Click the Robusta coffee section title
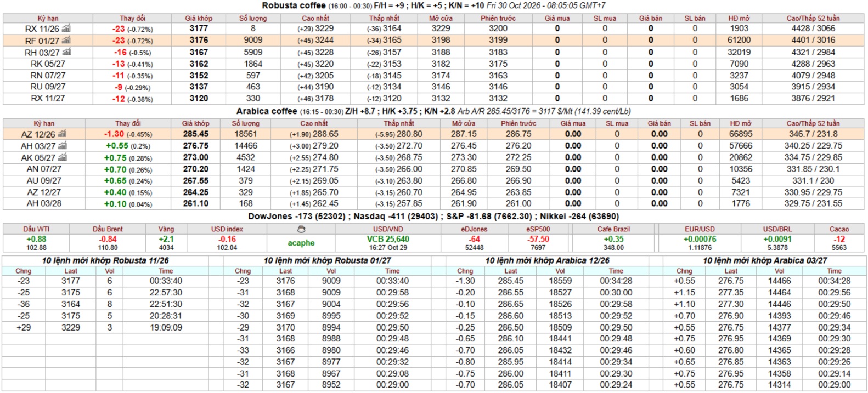868x393 pixels. [294, 5]
